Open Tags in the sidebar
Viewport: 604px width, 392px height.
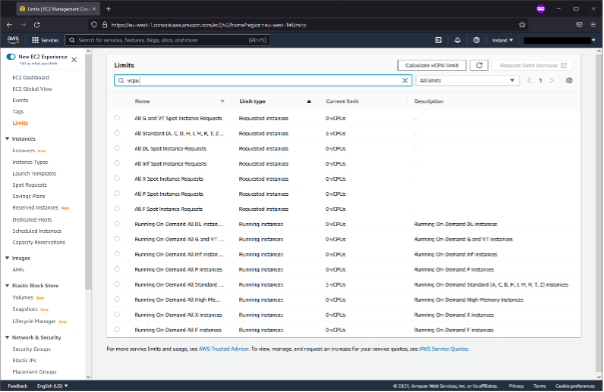click(18, 112)
